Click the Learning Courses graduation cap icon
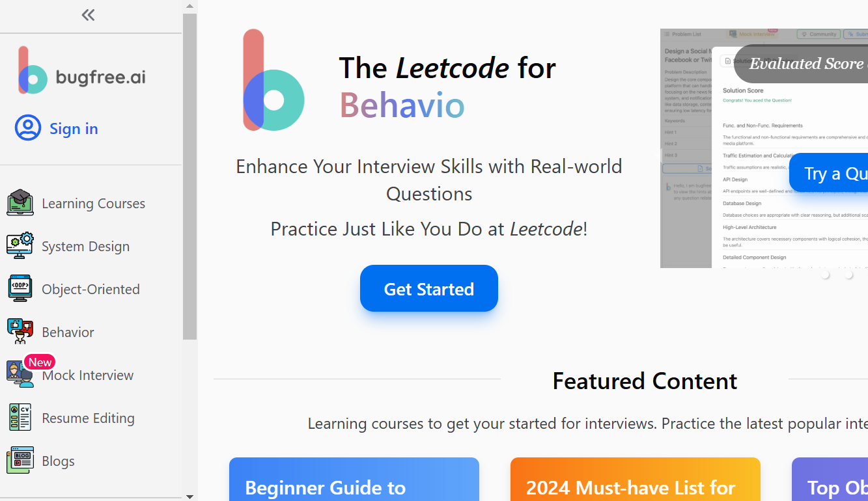The width and height of the screenshot is (868, 501). [20, 203]
